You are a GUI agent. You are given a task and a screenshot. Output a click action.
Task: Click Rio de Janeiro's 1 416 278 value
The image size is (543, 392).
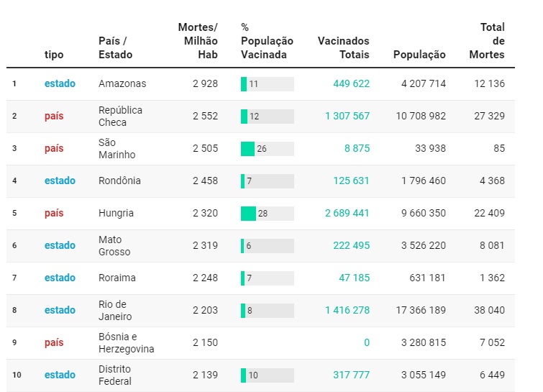coord(347,311)
